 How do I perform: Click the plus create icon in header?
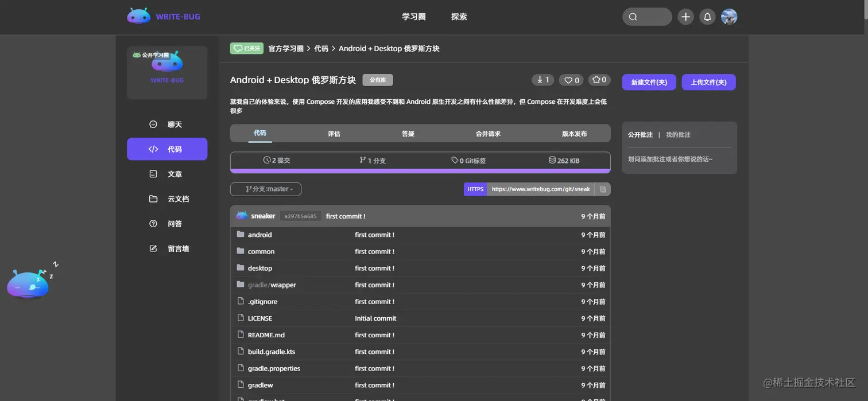click(x=685, y=17)
